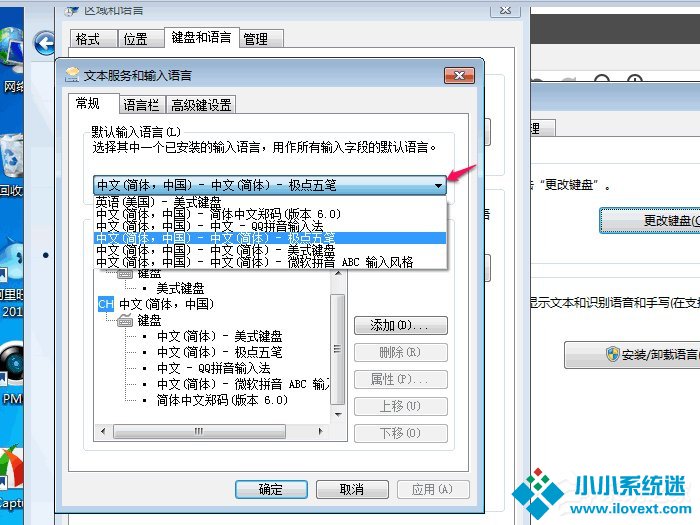The image size is (700, 525).
Task: Select the 键盘和语言 tab
Action: pos(201,37)
